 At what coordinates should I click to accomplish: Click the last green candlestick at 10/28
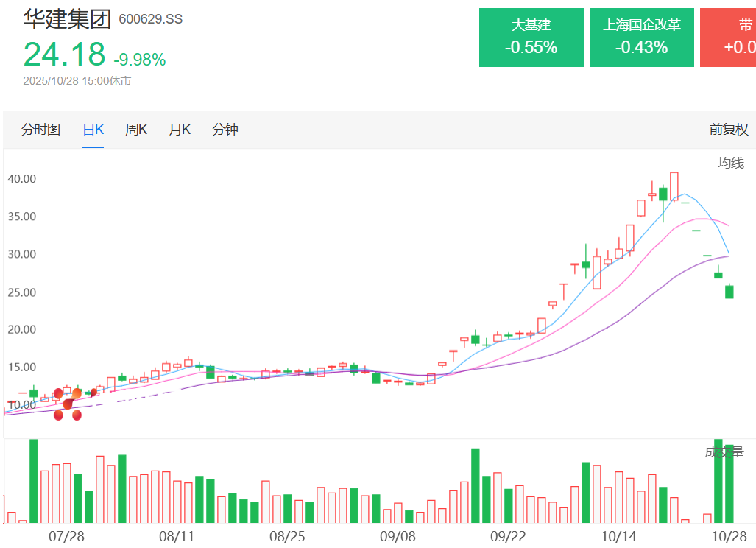pos(729,292)
